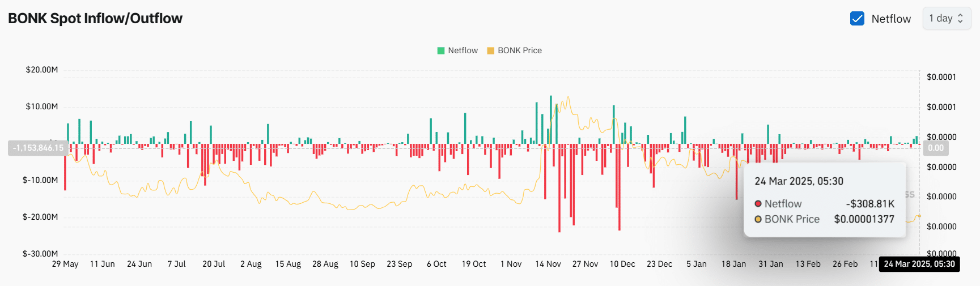Click the 14 Nov x-axis date label
980x286 pixels.
pyautogui.click(x=548, y=264)
